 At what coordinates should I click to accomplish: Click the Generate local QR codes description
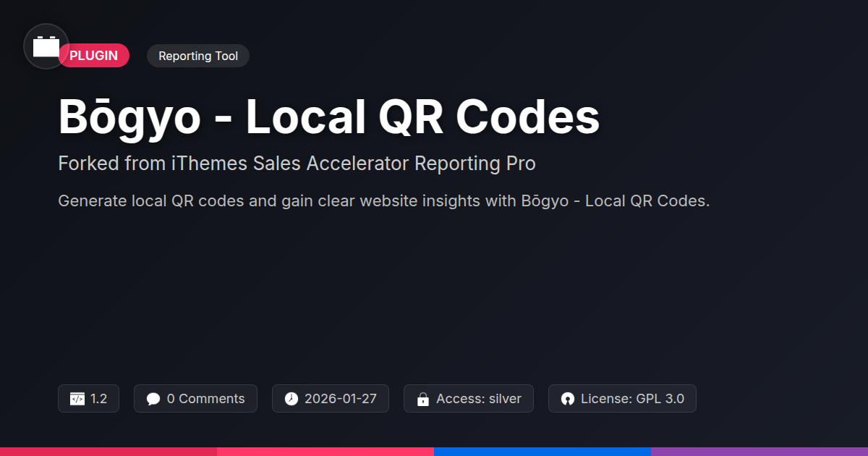click(x=384, y=200)
